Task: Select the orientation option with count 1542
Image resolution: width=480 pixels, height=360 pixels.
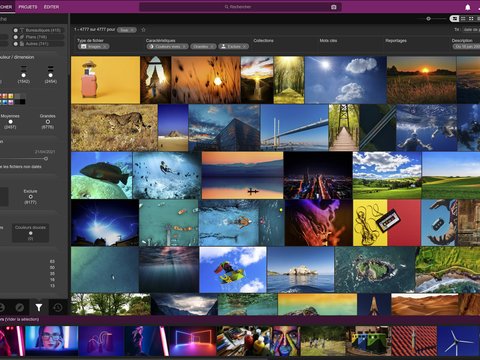Action: tap(23, 75)
